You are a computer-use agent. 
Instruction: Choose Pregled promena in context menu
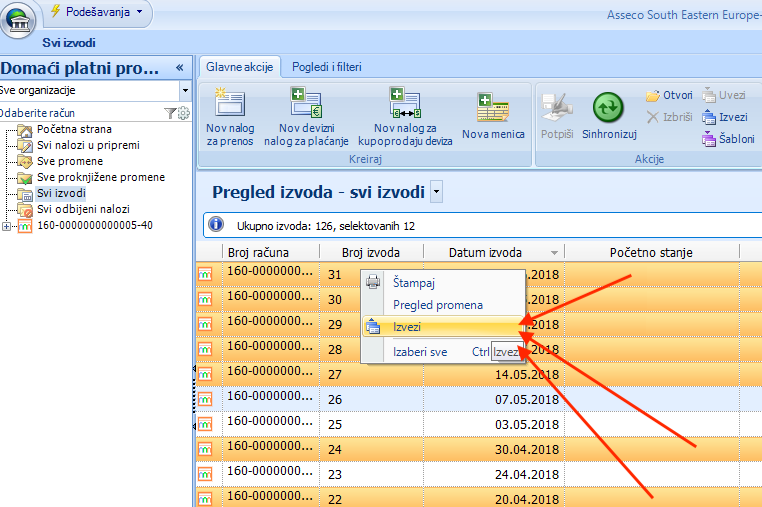tap(443, 305)
